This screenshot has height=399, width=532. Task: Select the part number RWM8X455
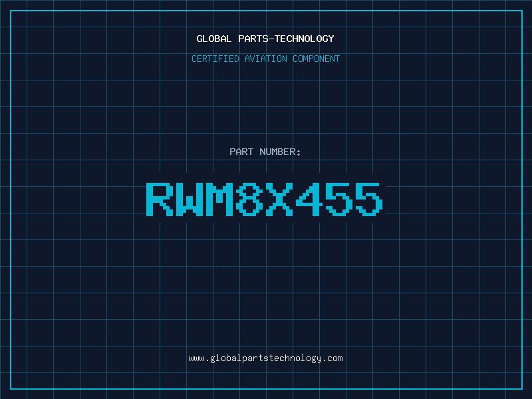point(265,199)
